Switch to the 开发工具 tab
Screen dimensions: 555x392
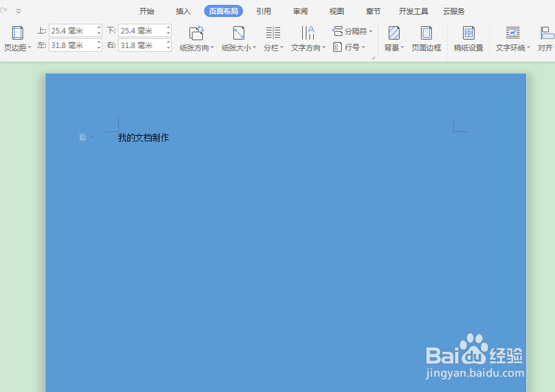point(414,12)
